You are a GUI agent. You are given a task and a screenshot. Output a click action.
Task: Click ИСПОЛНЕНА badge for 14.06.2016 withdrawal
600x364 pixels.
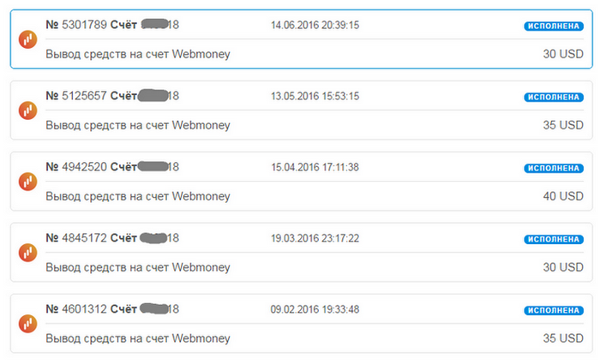[x=554, y=26]
